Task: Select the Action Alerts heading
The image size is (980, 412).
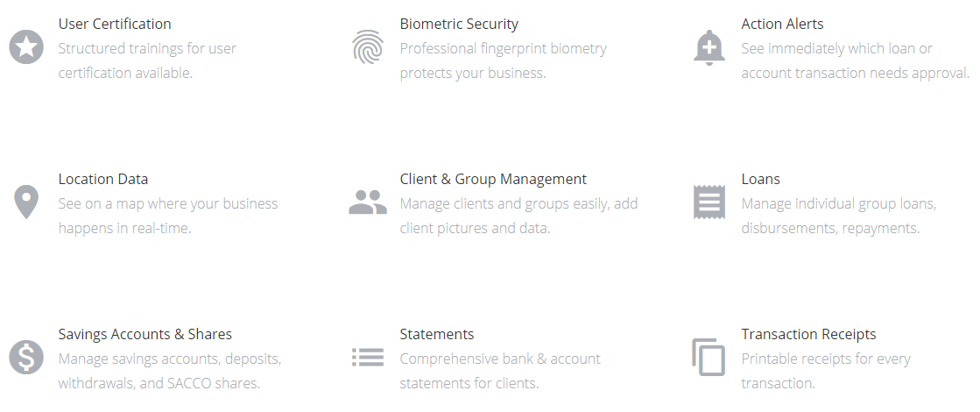Action: [782, 24]
